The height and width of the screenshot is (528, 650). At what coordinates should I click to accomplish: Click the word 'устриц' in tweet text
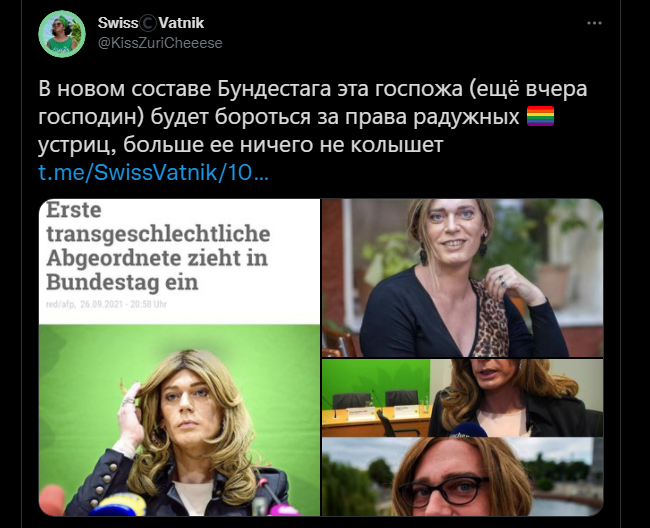click(73, 145)
